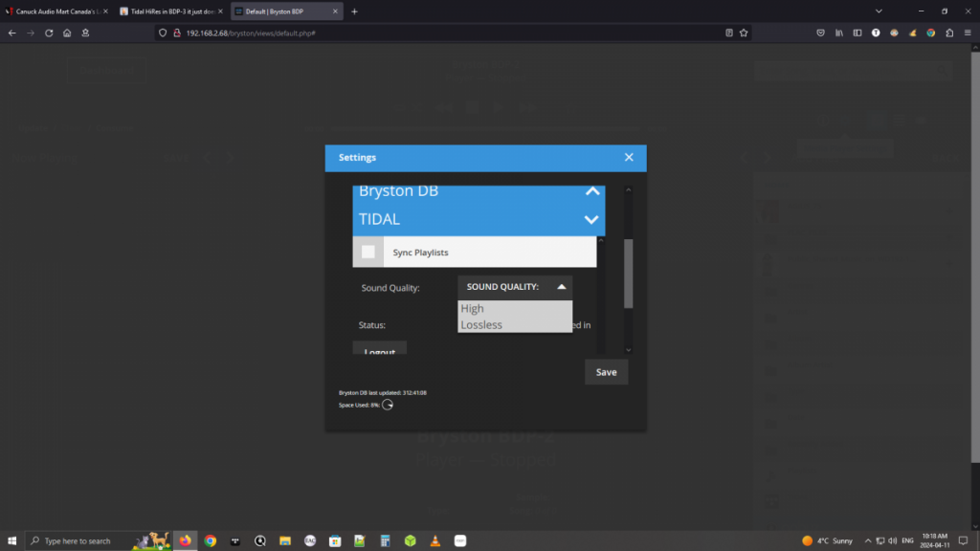Open the weather widget showing 4°C Sunny
The width and height of the screenshot is (980, 551).
point(828,541)
